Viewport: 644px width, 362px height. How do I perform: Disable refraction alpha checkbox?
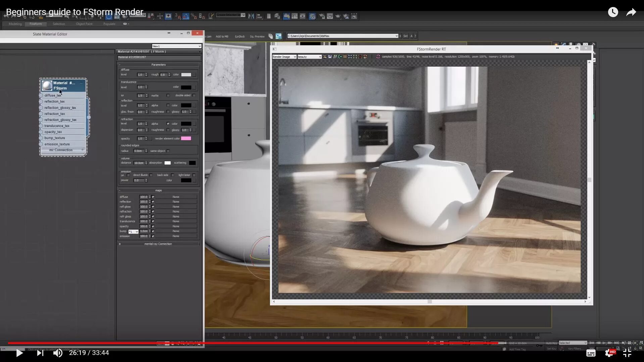(168, 124)
